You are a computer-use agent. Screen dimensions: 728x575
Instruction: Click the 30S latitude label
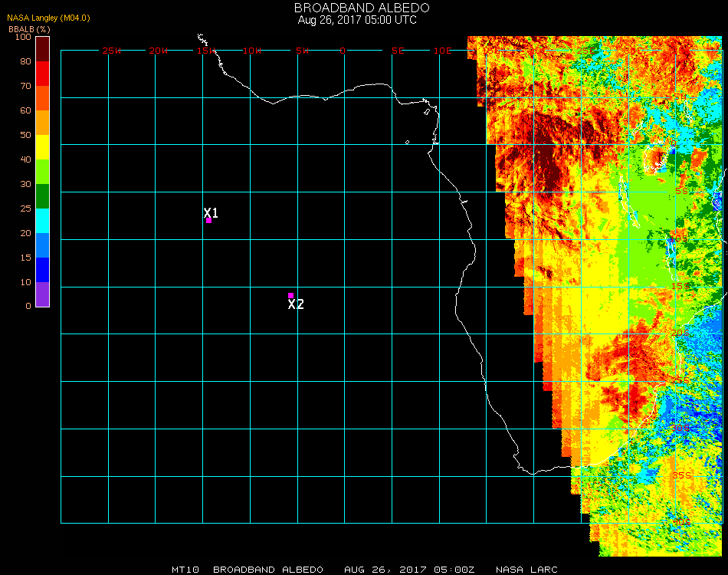[x=680, y=429]
